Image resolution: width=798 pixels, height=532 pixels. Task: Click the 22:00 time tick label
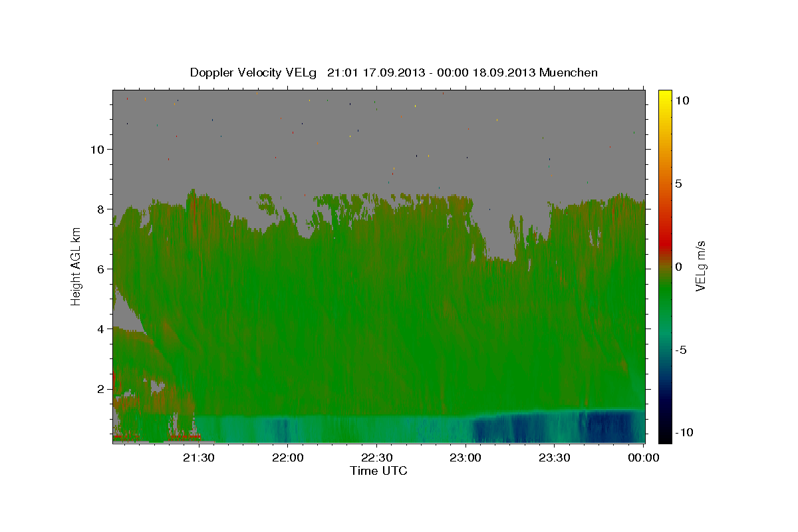pyautogui.click(x=288, y=458)
